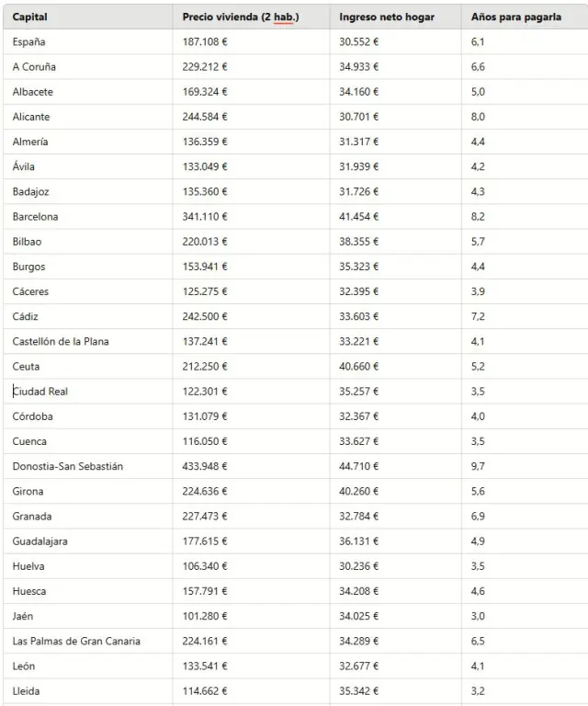Select the España cell
The width and height of the screenshot is (588, 706).
[28, 42]
